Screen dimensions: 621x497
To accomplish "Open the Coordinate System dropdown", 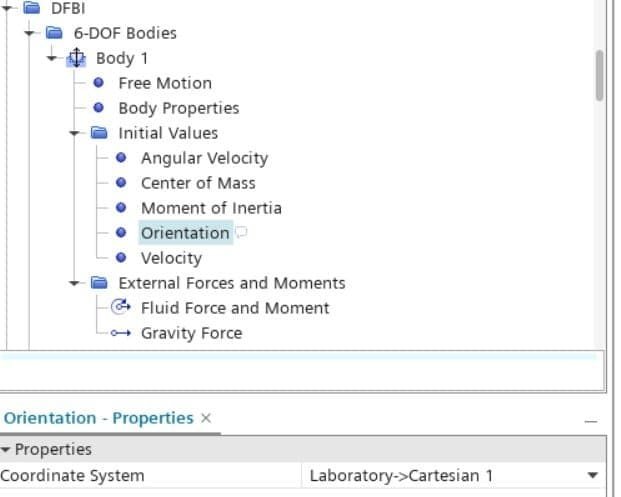I will (x=593, y=476).
